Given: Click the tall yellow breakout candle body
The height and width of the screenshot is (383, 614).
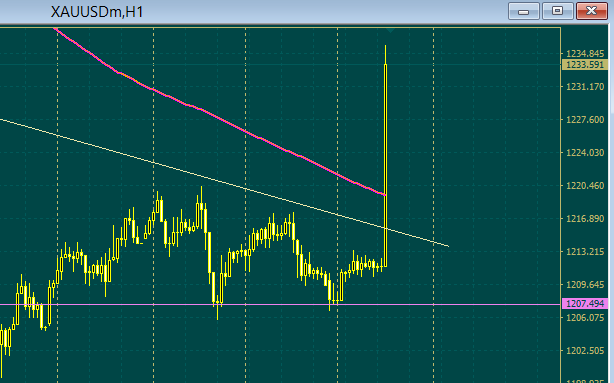Looking at the screenshot, I should [386, 166].
